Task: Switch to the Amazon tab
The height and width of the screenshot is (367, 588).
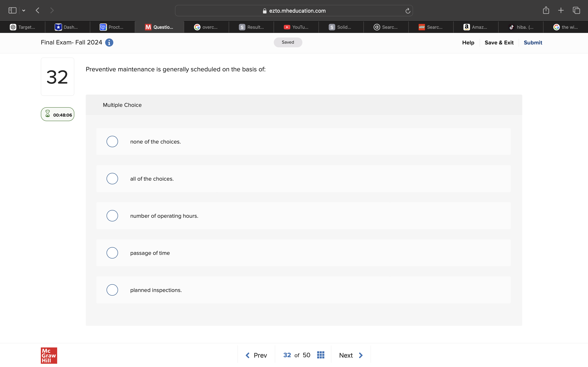Action: (476, 27)
